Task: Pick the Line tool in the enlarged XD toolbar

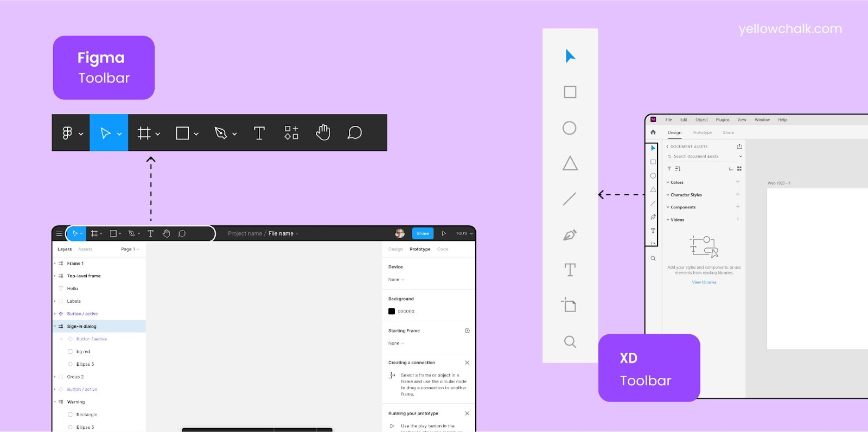Action: click(x=570, y=199)
